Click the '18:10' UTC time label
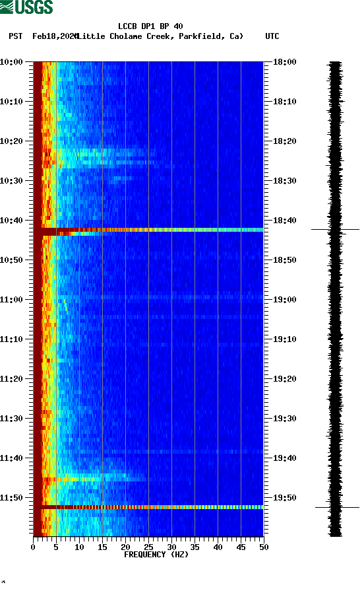The height and width of the screenshot is (589, 364). (285, 102)
